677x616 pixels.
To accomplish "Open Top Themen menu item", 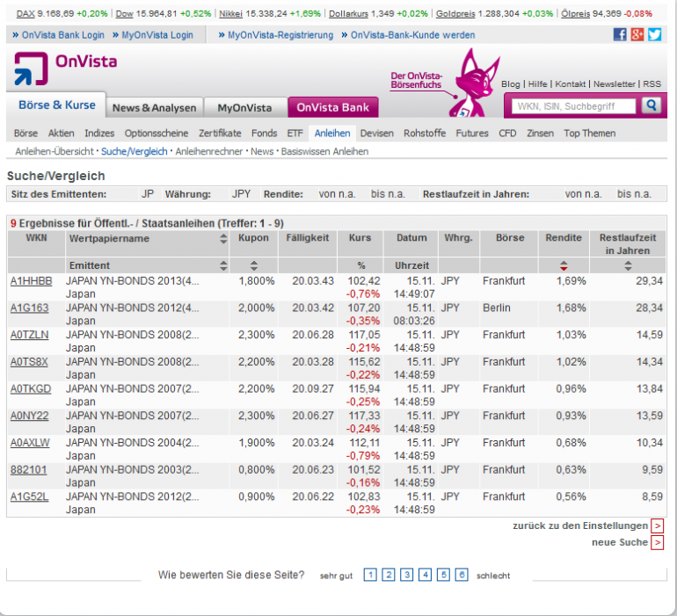I will [589, 134].
